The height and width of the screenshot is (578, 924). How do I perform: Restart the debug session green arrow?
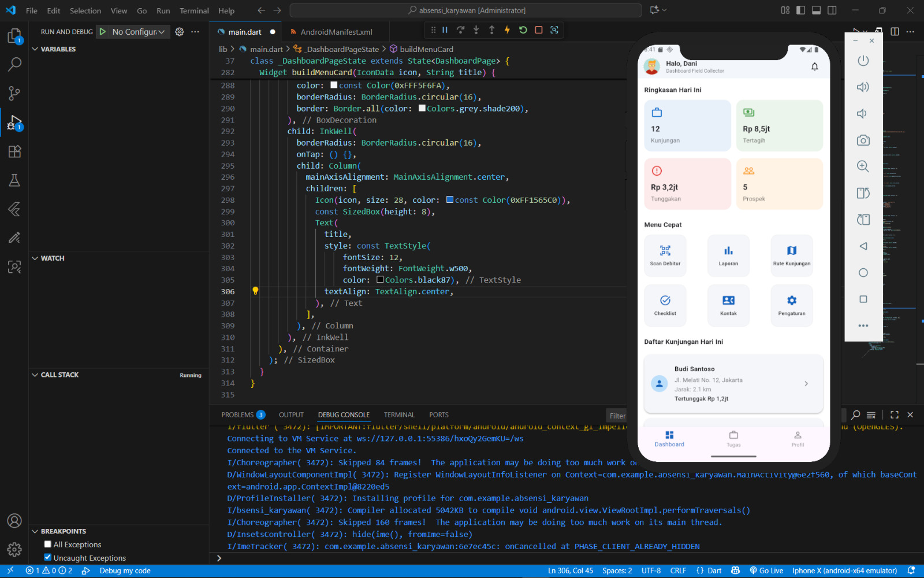(x=523, y=30)
